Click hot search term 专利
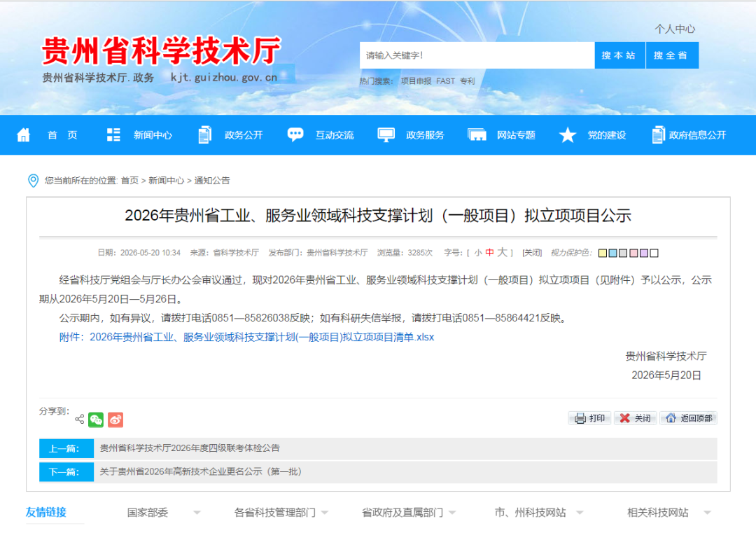 click(467, 81)
